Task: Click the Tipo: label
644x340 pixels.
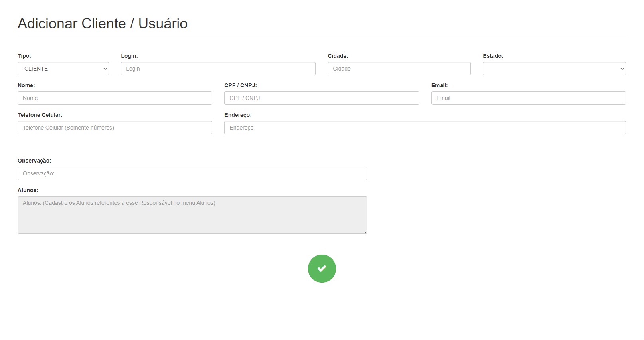Action: [24, 56]
